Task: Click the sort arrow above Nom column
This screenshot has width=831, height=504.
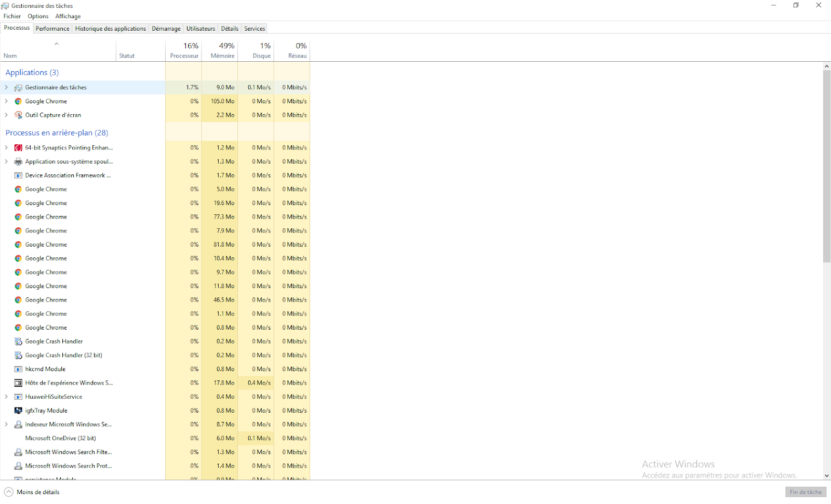Action: click(x=57, y=44)
